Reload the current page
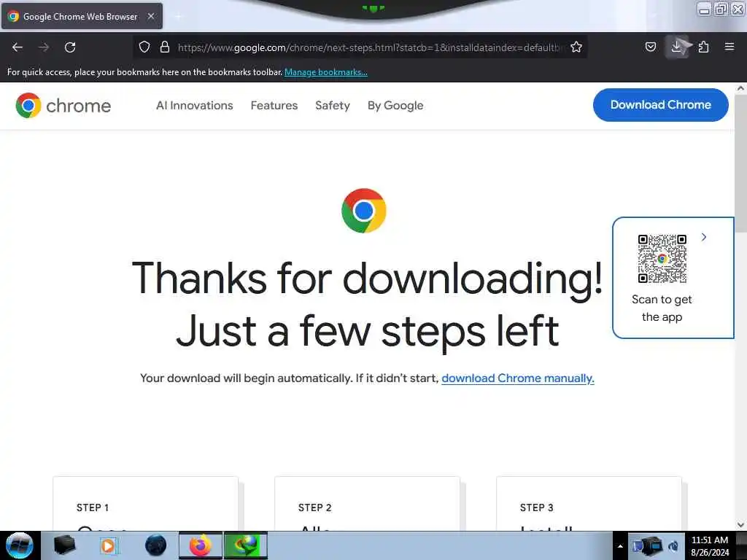This screenshot has width=747, height=560. 70,47
